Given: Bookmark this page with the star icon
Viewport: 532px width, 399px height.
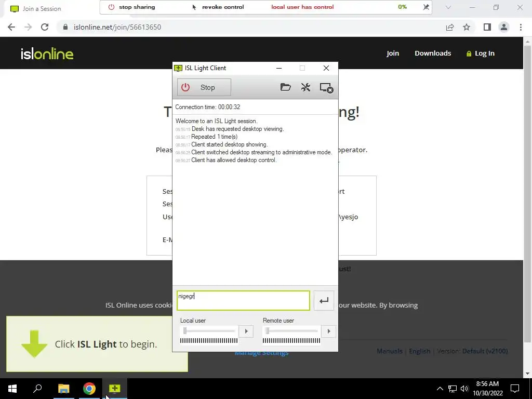Looking at the screenshot, I should 467,27.
